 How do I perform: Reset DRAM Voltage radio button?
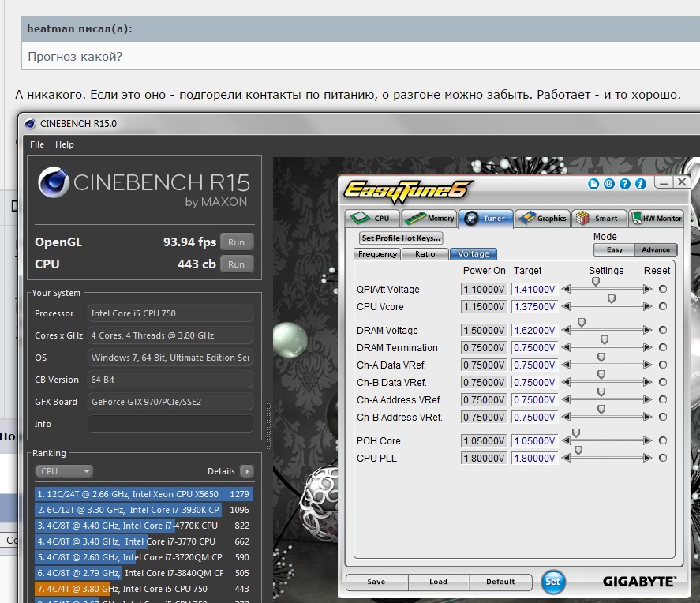tap(663, 330)
